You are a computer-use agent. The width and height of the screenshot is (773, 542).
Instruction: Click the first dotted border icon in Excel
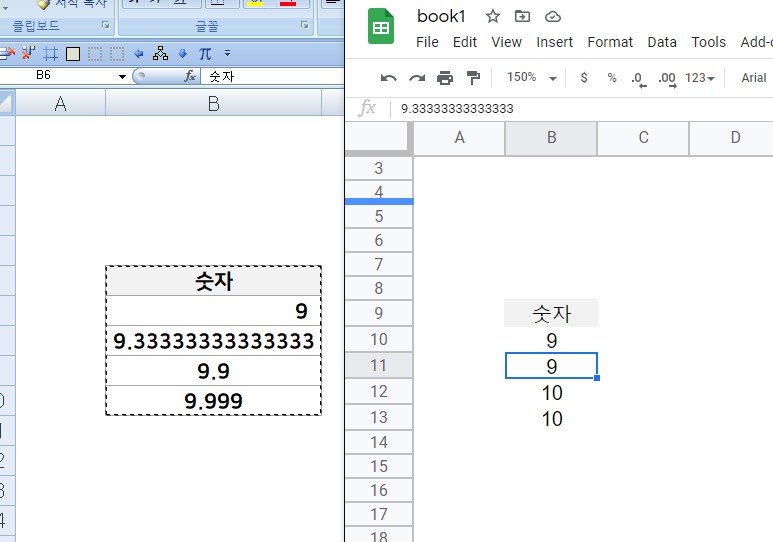(95, 53)
